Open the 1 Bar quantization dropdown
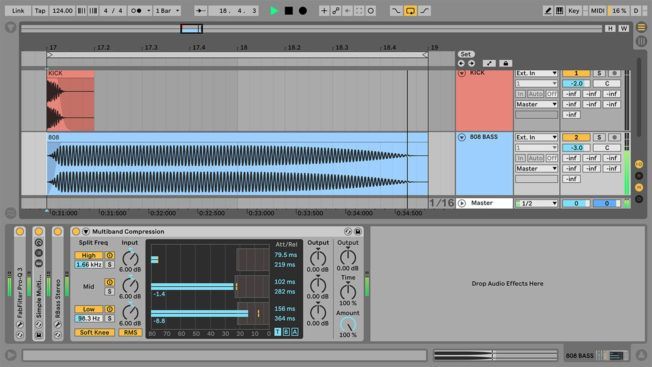The width and height of the screenshot is (652, 367). click(x=167, y=11)
